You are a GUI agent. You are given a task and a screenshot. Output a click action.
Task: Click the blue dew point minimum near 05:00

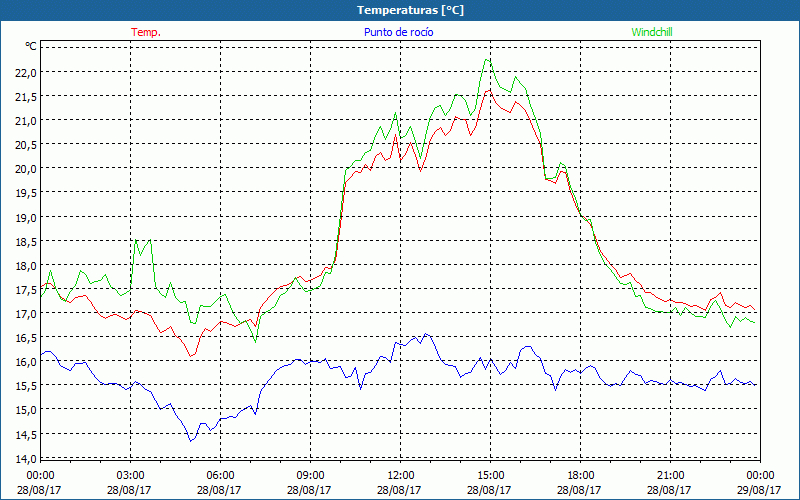pos(191,441)
